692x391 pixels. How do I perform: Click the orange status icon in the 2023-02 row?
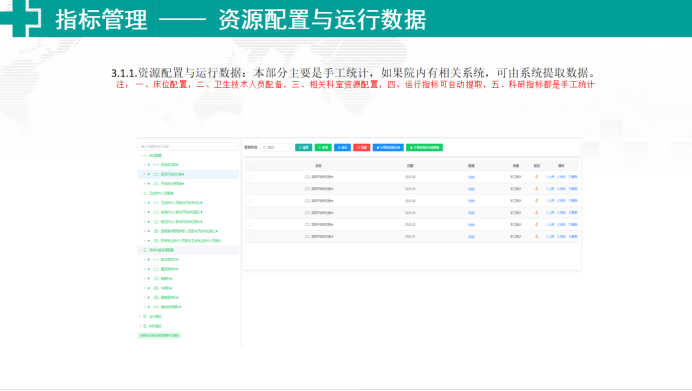[537, 225]
